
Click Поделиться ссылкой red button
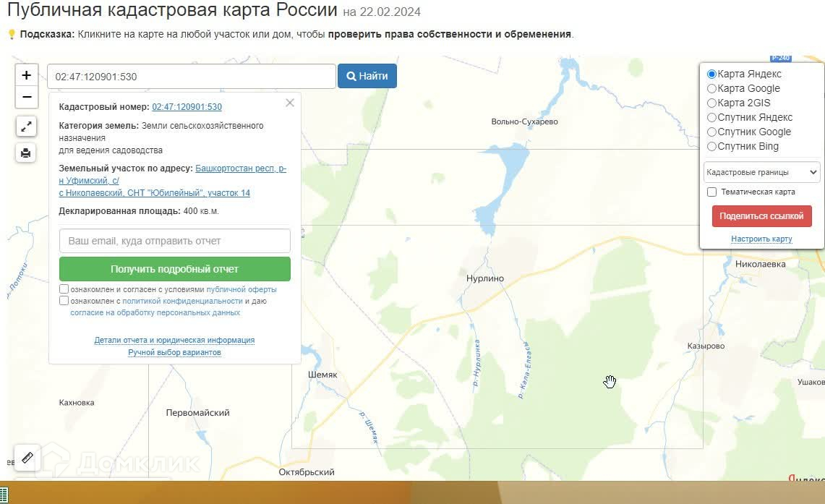[761, 216]
